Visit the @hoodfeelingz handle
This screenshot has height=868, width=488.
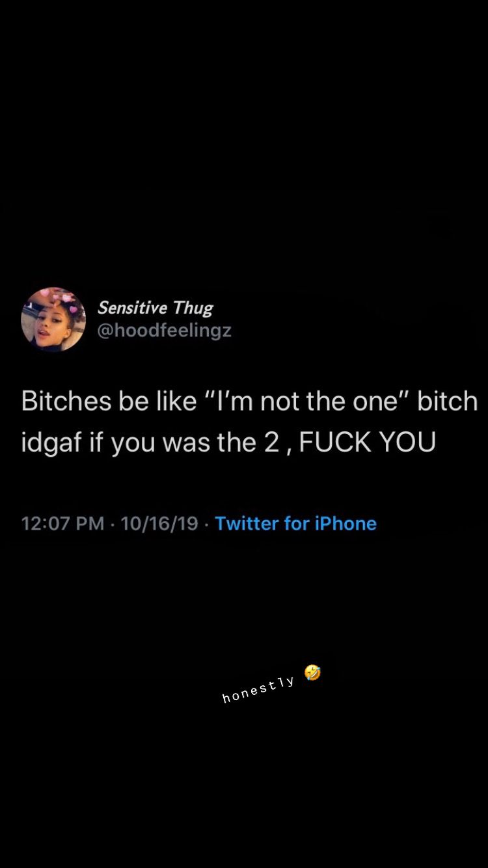pos(164,331)
